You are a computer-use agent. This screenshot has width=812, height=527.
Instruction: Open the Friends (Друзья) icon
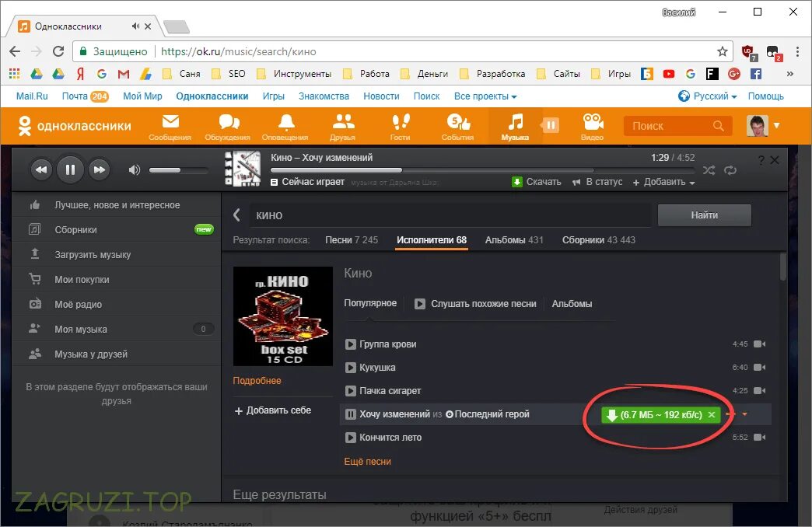point(342,127)
